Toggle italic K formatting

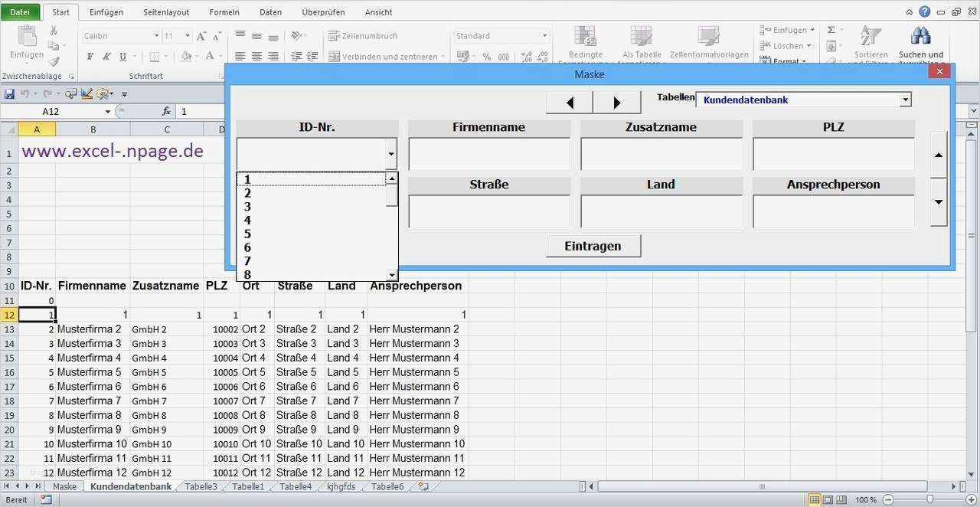click(106, 57)
